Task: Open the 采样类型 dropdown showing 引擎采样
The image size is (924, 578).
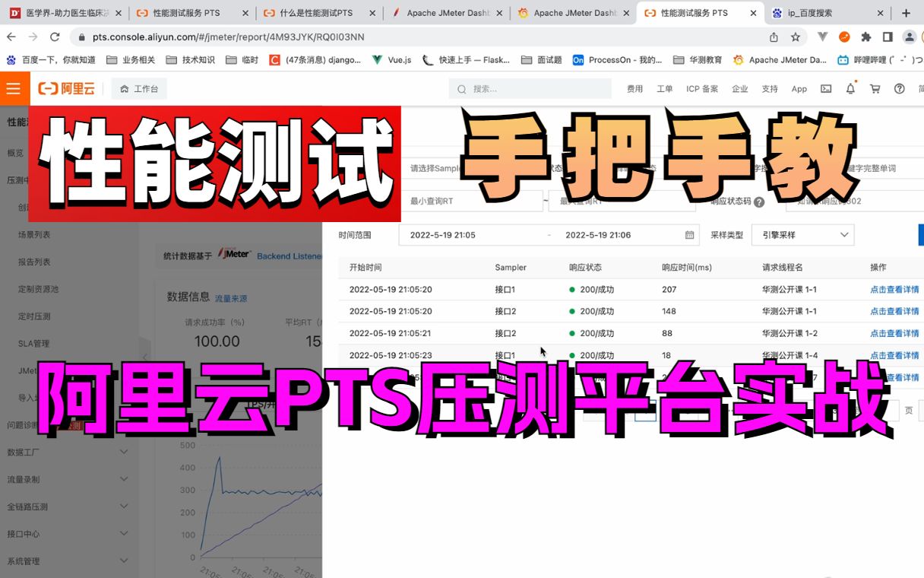Action: (x=802, y=235)
